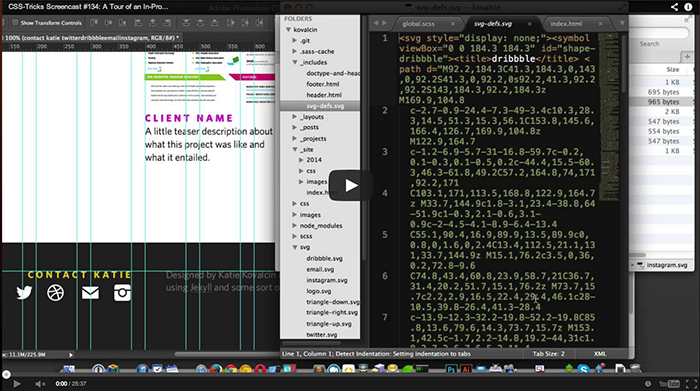The image size is (700, 391).
Task: Sort by the Size column in Finder
Action: [x=672, y=70]
